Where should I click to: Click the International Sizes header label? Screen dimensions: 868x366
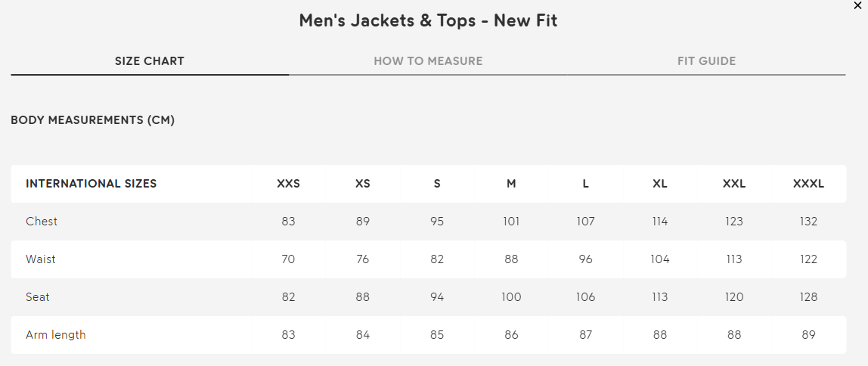pyautogui.click(x=91, y=184)
